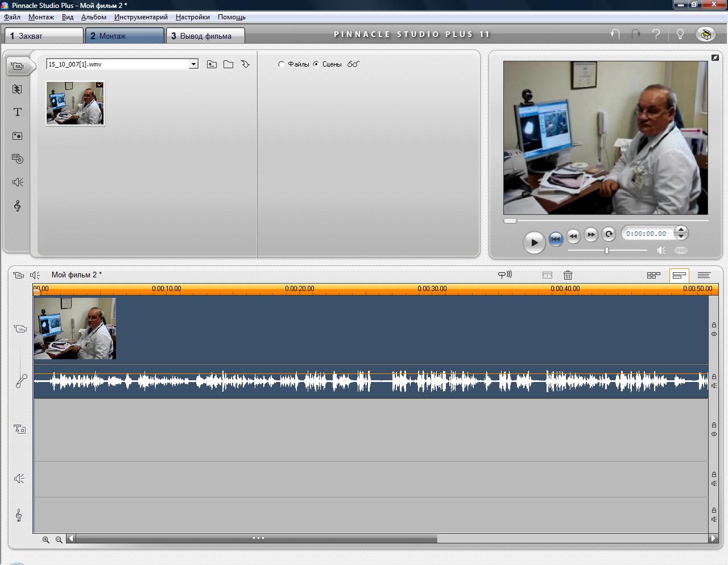Go up one folder level

(x=212, y=64)
